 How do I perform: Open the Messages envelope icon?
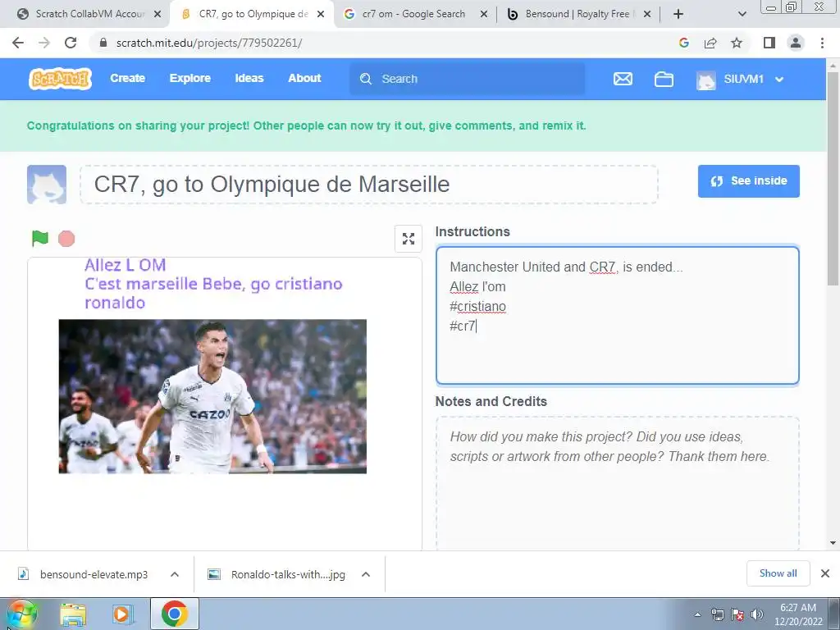(x=623, y=80)
